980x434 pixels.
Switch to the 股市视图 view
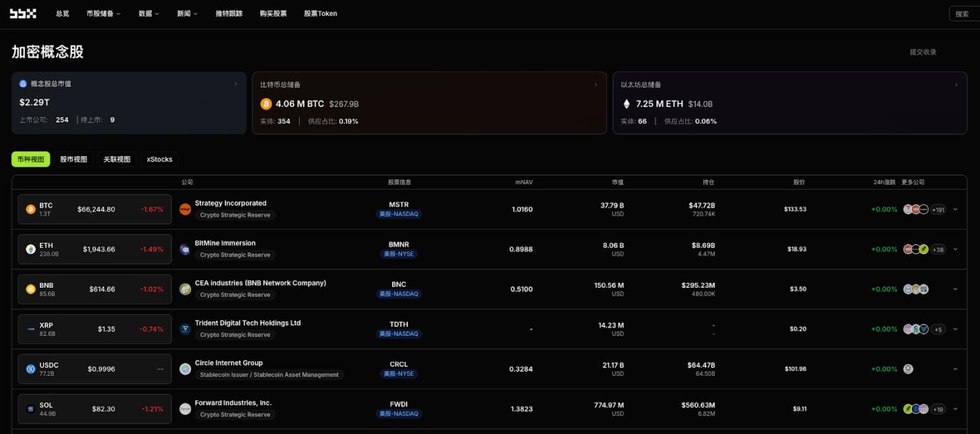(73, 160)
